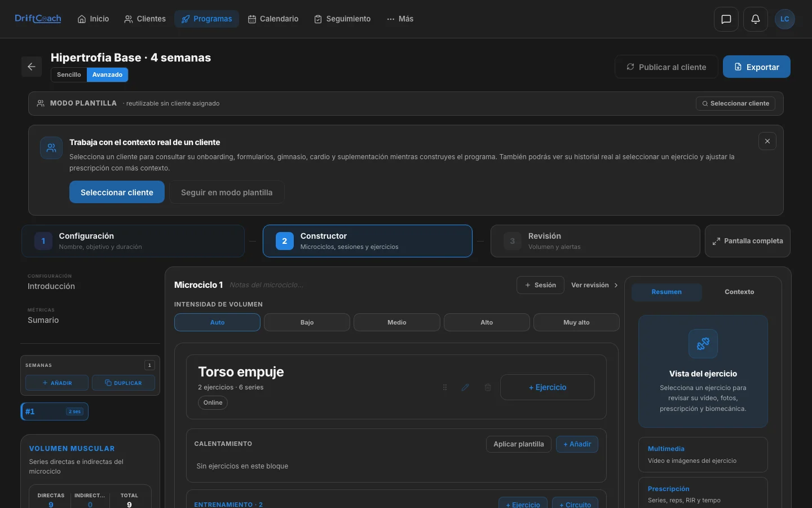Open the Multimedia card

point(703,454)
